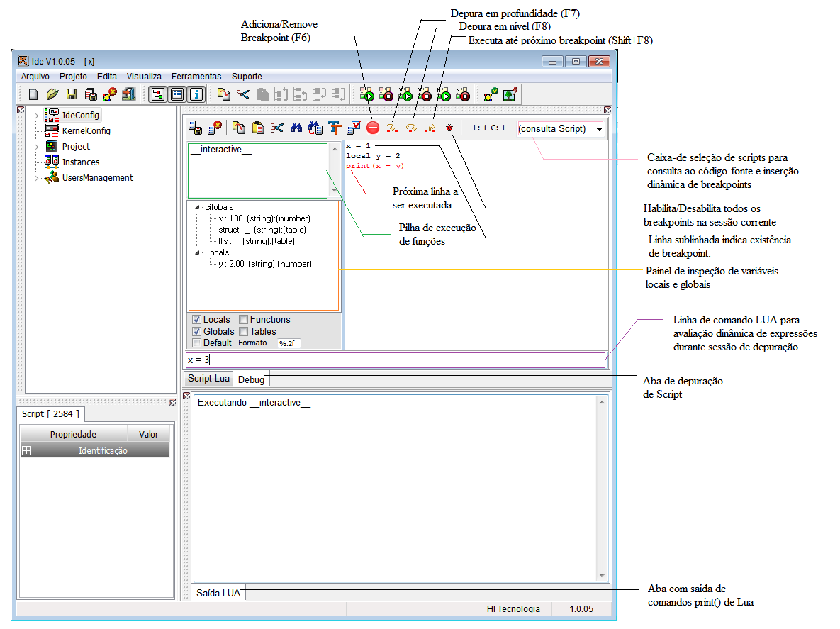Expand the IdeConfig tree node

point(36,115)
